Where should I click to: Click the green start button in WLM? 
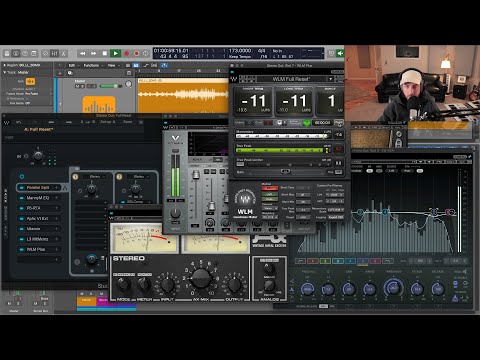pos(306,123)
